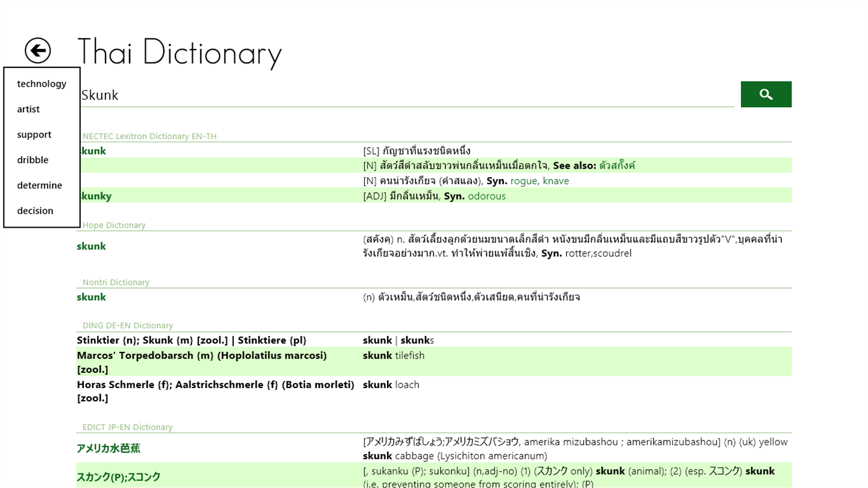
Task: Click the 'skunk tilefish' translation
Action: 394,355
